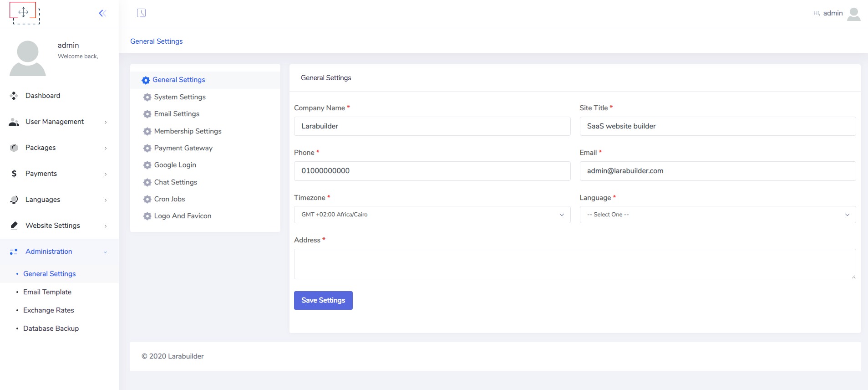Click into the Address text area
This screenshot has width=868, height=390.
[x=574, y=264]
